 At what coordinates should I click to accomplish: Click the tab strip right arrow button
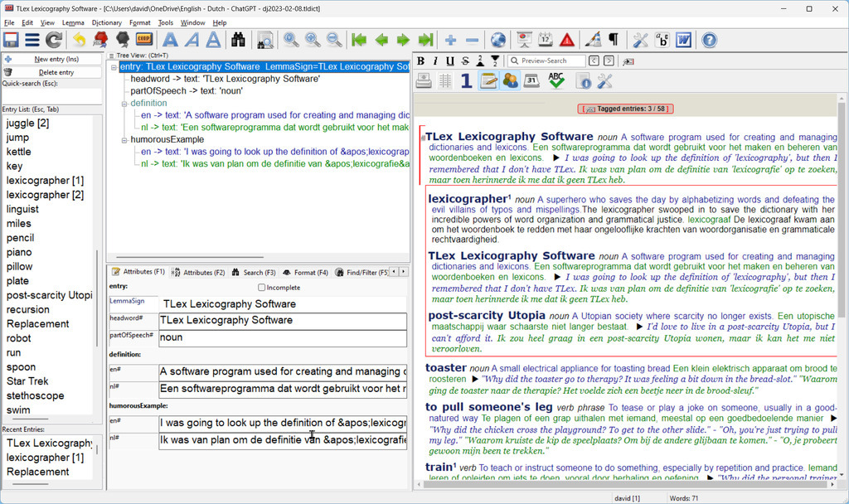point(404,271)
